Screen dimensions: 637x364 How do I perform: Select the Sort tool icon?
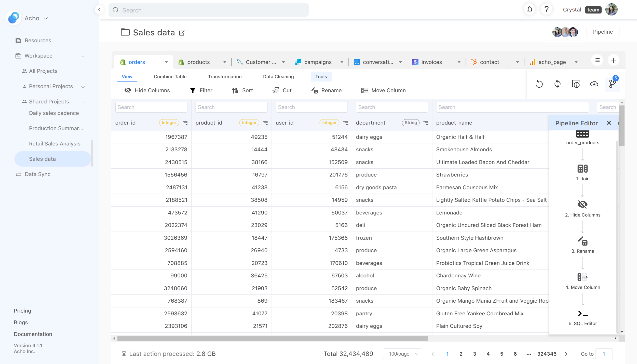(x=235, y=90)
